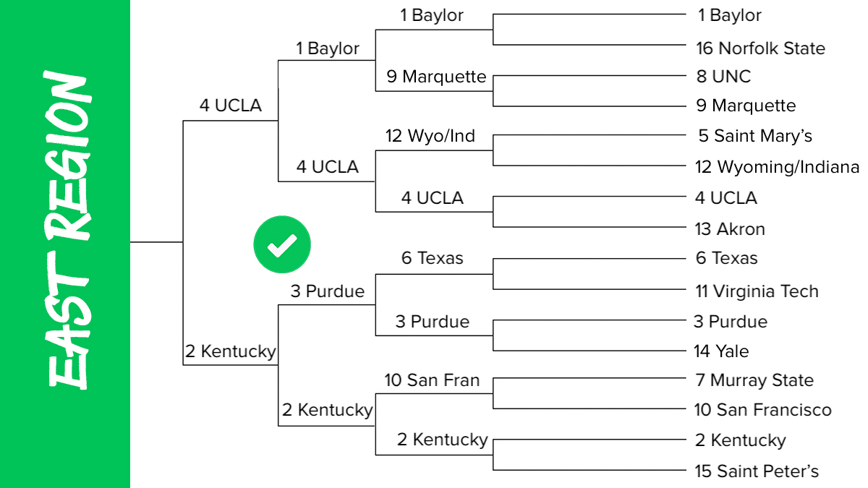This screenshot has width=868, height=488.
Task: Select the 12 Wyoming/Indana entry
Action: tap(778, 168)
